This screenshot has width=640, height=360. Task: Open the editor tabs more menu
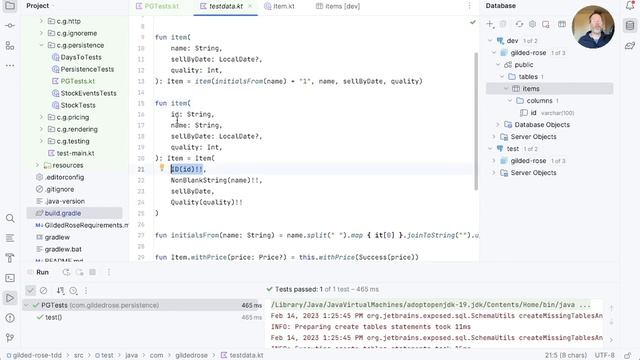point(469,6)
